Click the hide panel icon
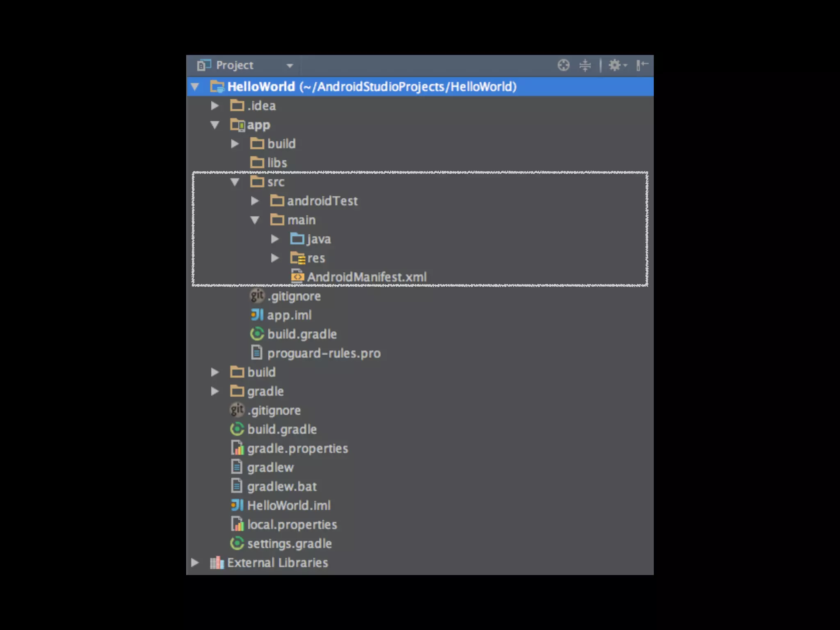 tap(642, 65)
